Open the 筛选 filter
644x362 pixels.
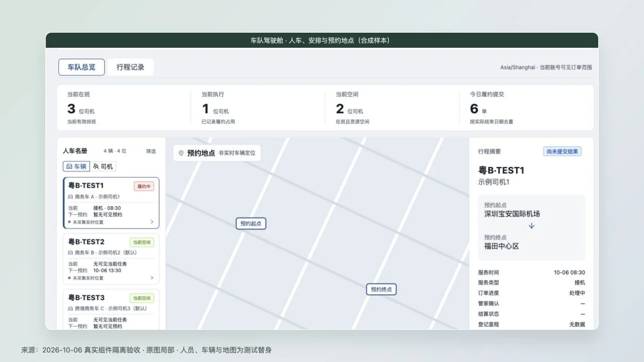tap(151, 151)
